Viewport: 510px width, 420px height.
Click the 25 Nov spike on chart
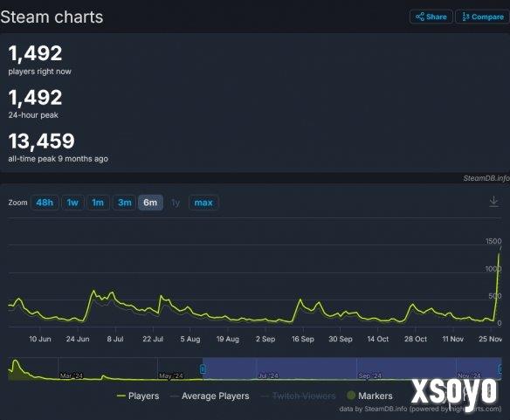(499, 254)
